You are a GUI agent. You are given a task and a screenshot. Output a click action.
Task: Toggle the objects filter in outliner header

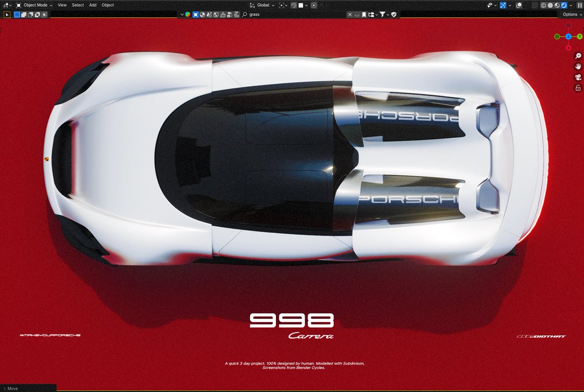point(195,15)
